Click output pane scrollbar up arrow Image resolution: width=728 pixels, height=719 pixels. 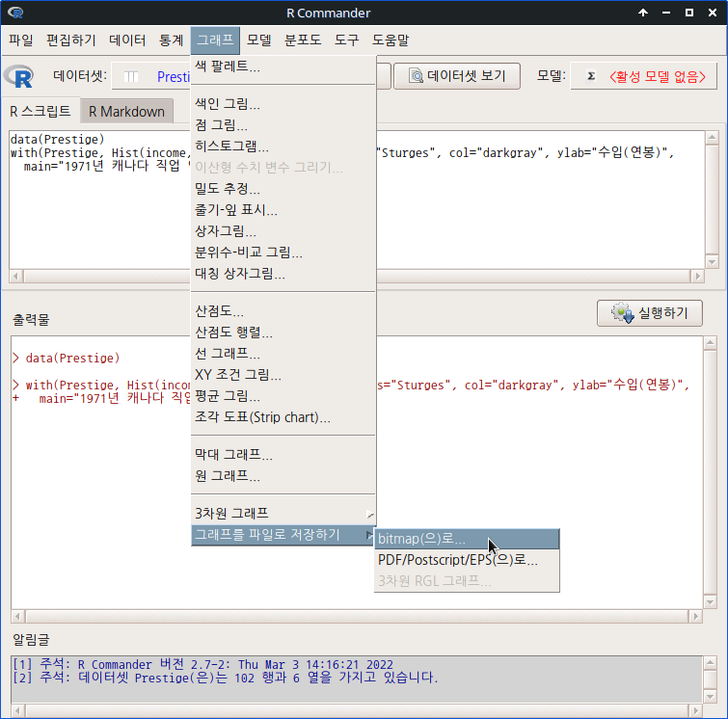710,343
